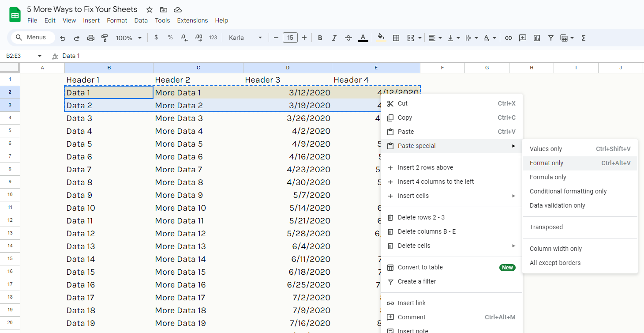Toggle bold formatting
The image size is (644, 333).
pyautogui.click(x=320, y=38)
